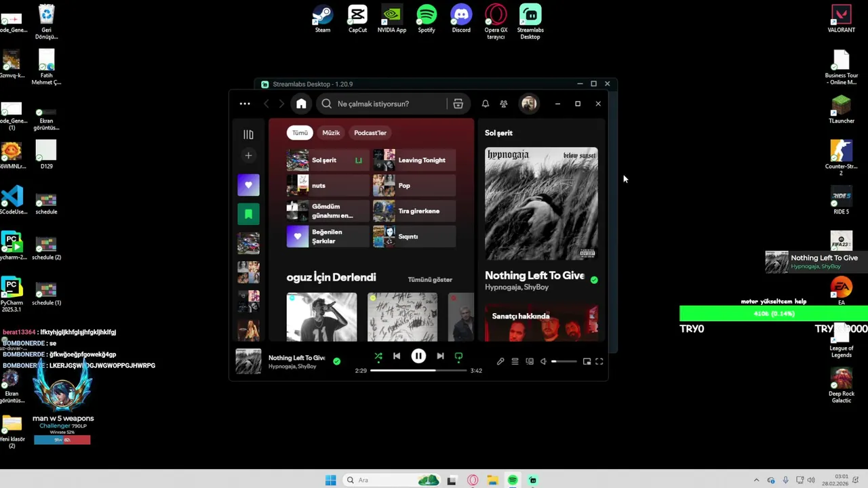Adjust the Spotify volume slider
The image size is (868, 488).
pyautogui.click(x=564, y=361)
